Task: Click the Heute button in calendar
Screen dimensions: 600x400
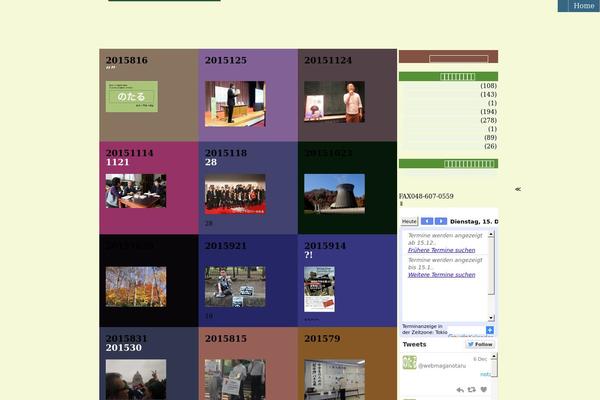Action: (409, 221)
